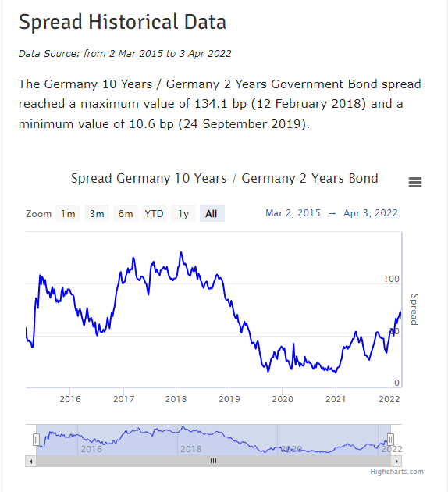Edit the Apr 3, 2022 end date

click(x=371, y=213)
